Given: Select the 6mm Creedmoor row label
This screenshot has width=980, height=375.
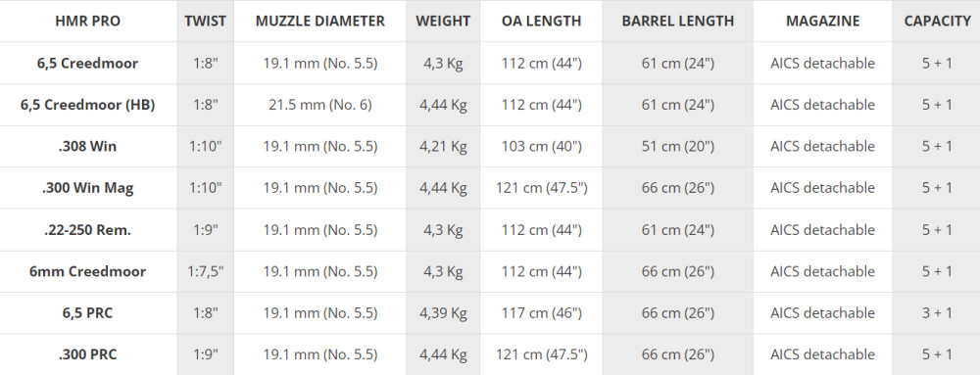Looking at the screenshot, I should (87, 271).
